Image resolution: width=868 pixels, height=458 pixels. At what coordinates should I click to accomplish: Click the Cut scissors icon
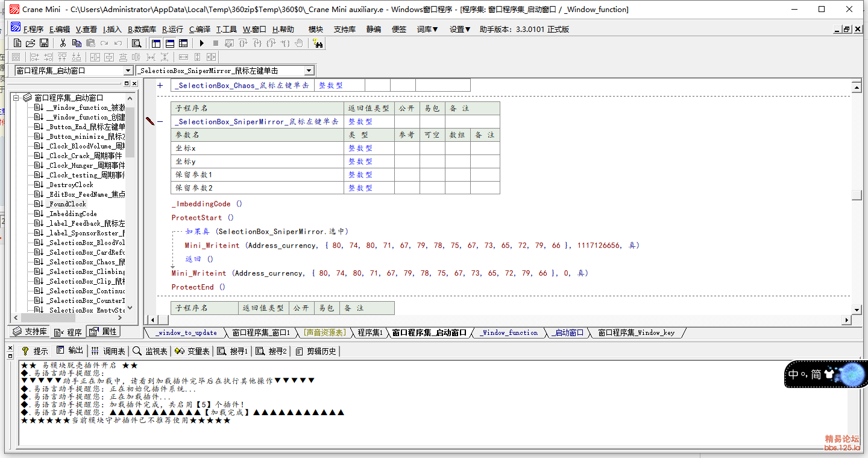coord(63,43)
